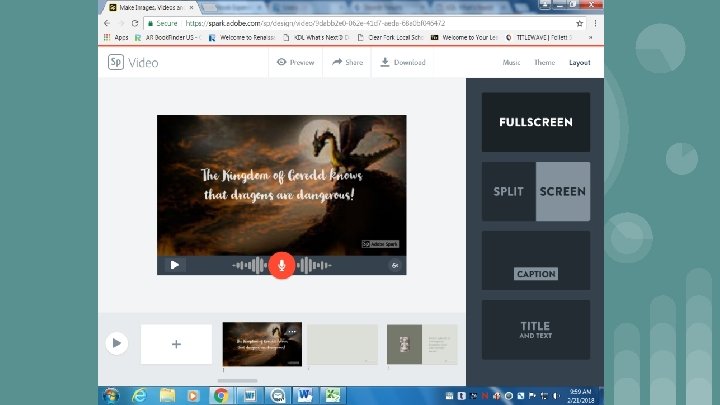Choose the Split Screen layout

(x=536, y=191)
